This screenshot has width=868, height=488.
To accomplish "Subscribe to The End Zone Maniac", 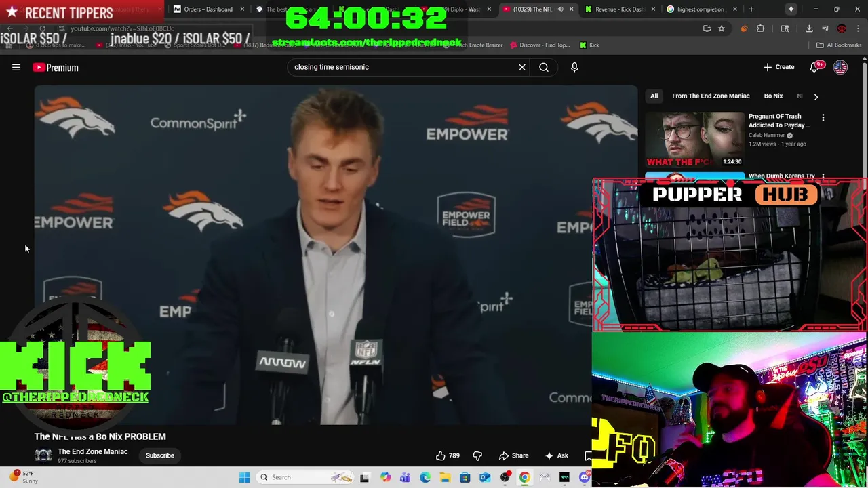I will click(160, 455).
